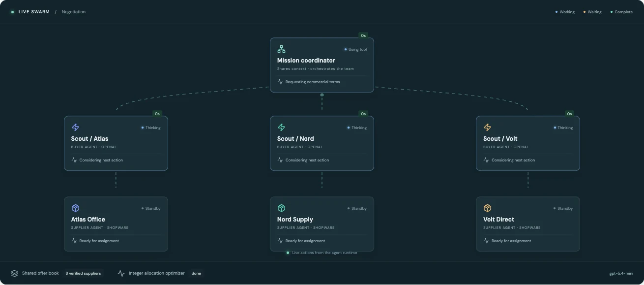644x285 pixels.
Task: Click Live actions from the agent runtime
Action: 324,253
